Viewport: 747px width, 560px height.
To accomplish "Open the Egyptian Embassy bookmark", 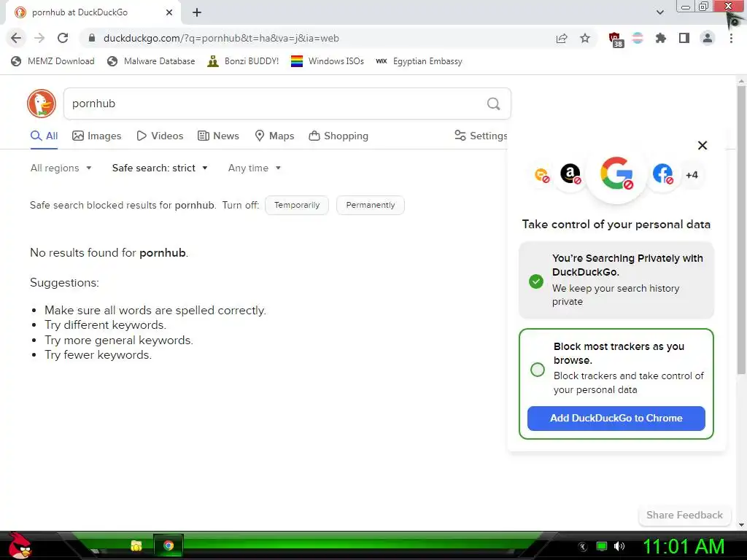I will tap(419, 61).
